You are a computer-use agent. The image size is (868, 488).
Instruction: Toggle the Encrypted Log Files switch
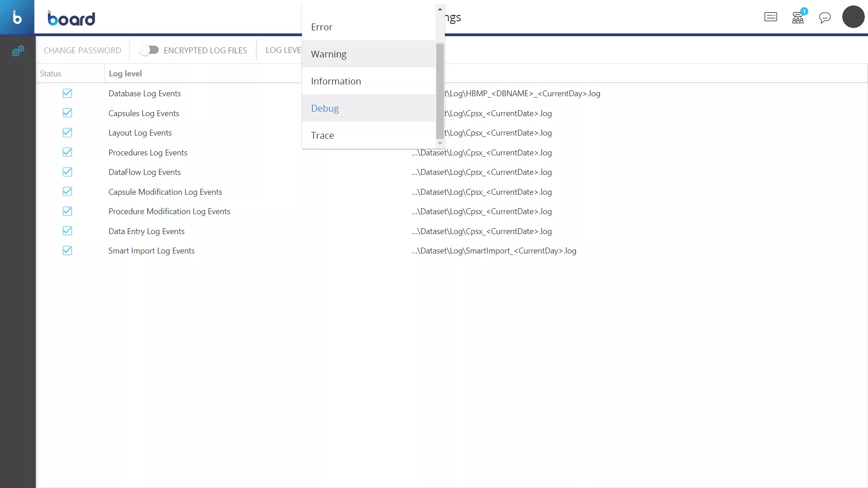point(148,50)
